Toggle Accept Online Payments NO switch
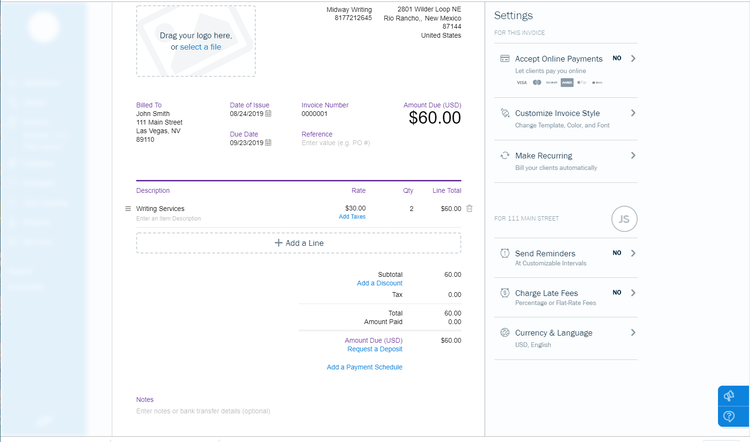The height and width of the screenshot is (442, 750). pyautogui.click(x=617, y=59)
